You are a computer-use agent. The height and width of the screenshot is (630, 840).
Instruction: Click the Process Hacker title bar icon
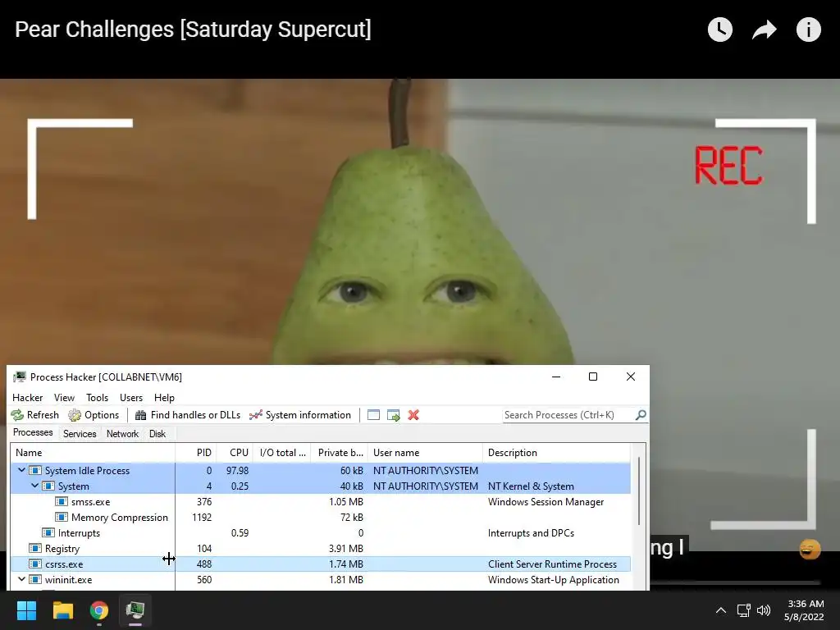[20, 377]
